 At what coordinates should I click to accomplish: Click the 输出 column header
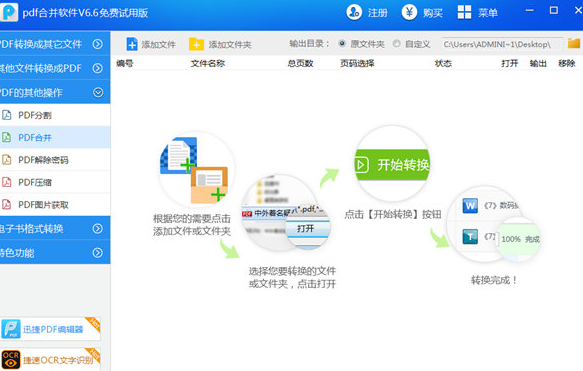point(538,63)
